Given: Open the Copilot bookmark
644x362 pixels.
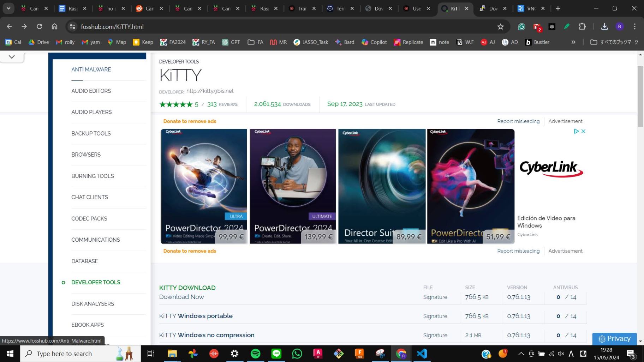Looking at the screenshot, I should (x=374, y=42).
